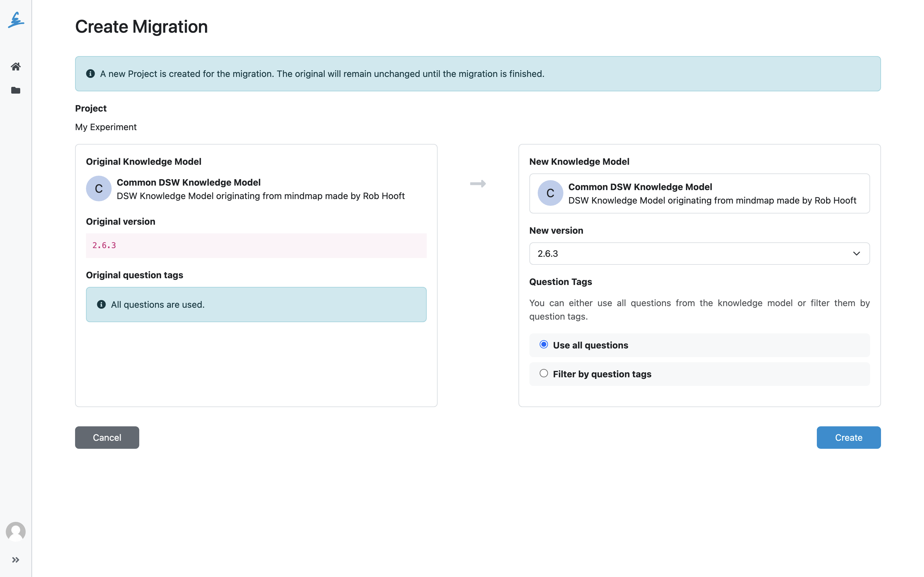
Task: Select Use all questions radio button
Action: (544, 345)
